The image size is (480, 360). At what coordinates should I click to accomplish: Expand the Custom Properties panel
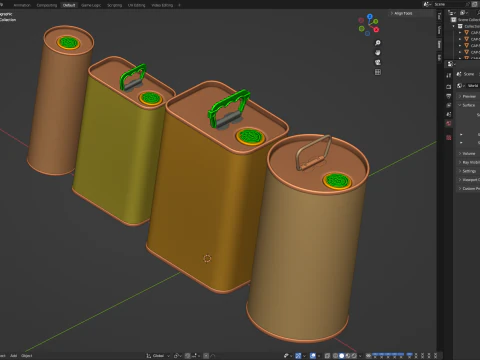[469, 188]
